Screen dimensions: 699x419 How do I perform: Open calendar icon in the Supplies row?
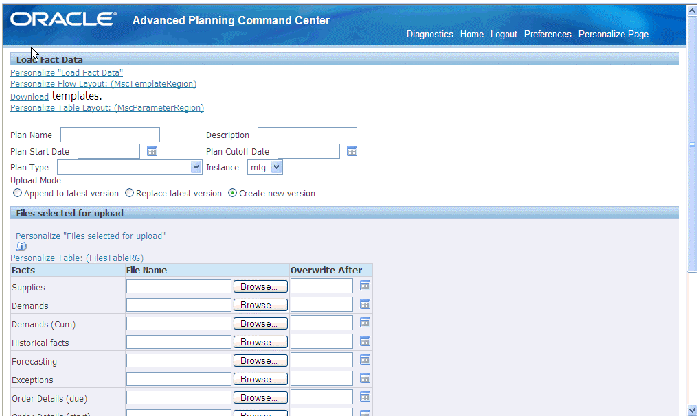pyautogui.click(x=365, y=285)
